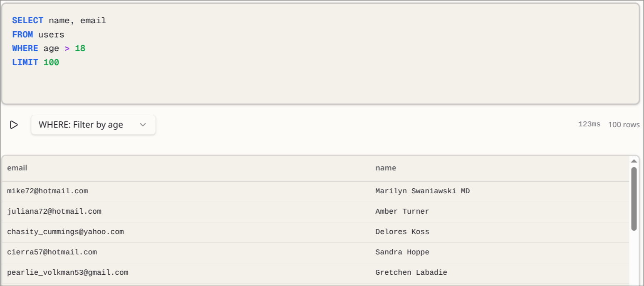This screenshot has width=644, height=286.
Task: Select the juliana72@hotmail.com email cell
Action: point(54,212)
